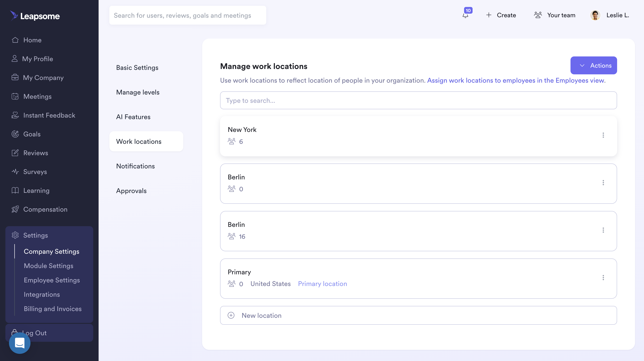Click the My Company briefcase icon
The width and height of the screenshot is (644, 361).
15,77
